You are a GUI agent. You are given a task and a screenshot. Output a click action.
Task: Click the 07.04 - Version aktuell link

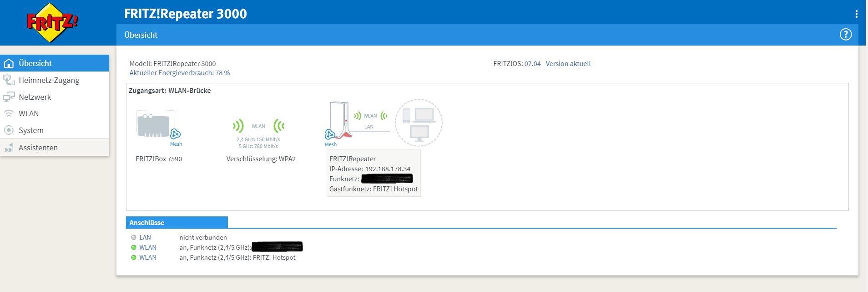point(557,64)
